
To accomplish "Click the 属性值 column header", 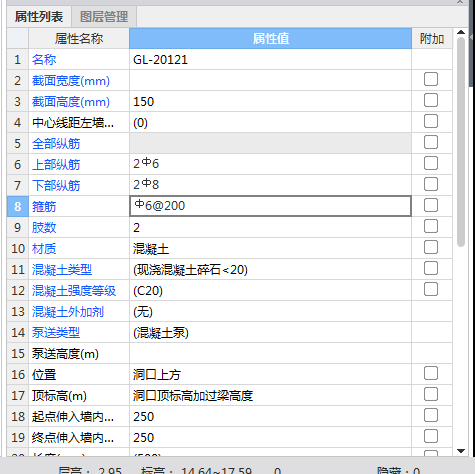I will [270, 39].
